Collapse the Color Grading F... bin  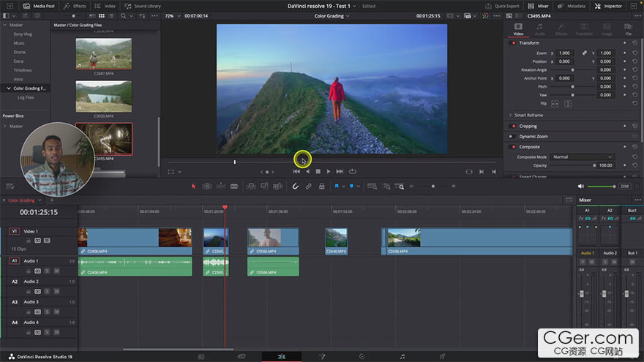(x=9, y=88)
